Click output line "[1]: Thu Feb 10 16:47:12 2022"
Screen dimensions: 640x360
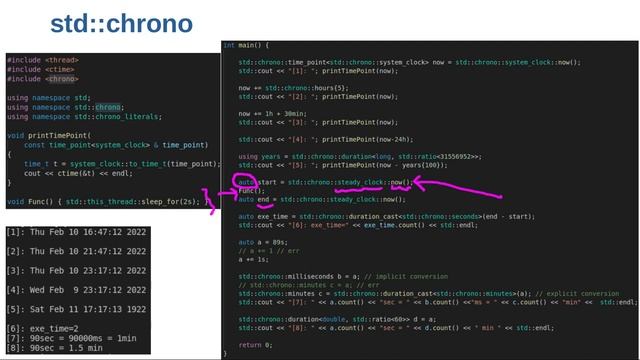click(76, 232)
